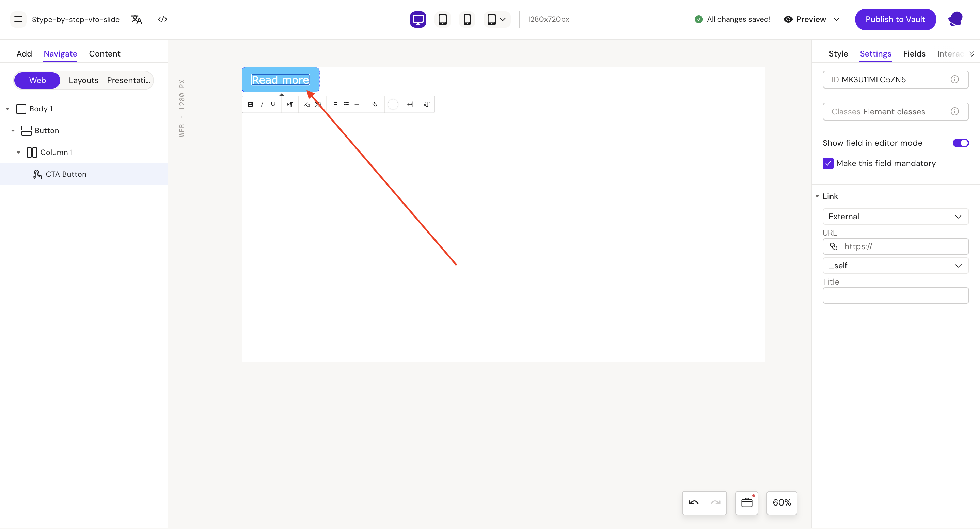Open the custom device size dropdown

(x=496, y=19)
